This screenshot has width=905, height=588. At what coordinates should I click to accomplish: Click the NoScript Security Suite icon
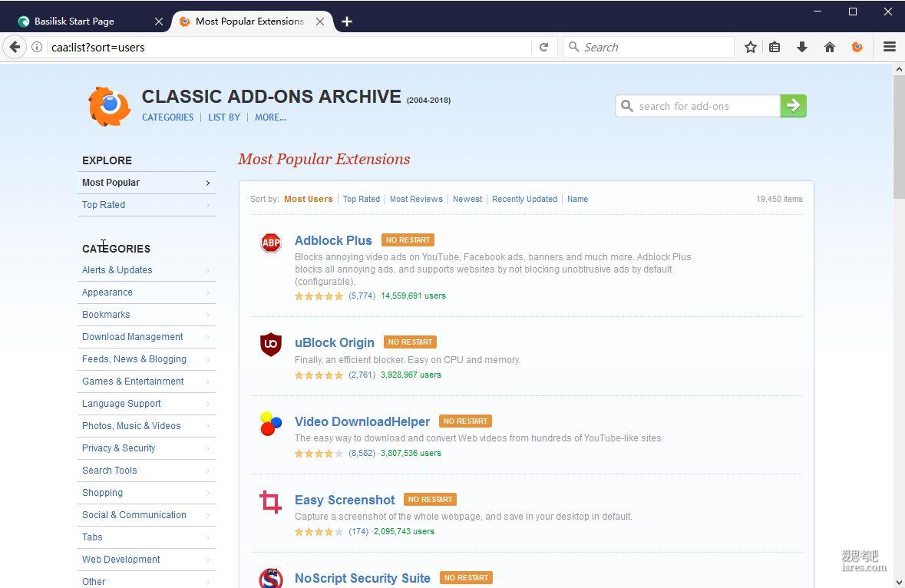click(x=271, y=577)
